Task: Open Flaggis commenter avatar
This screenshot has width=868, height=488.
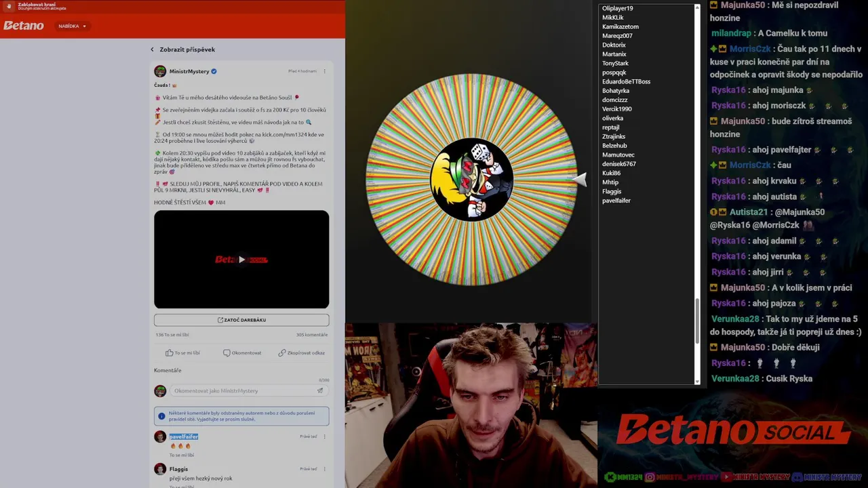Action: point(160,469)
